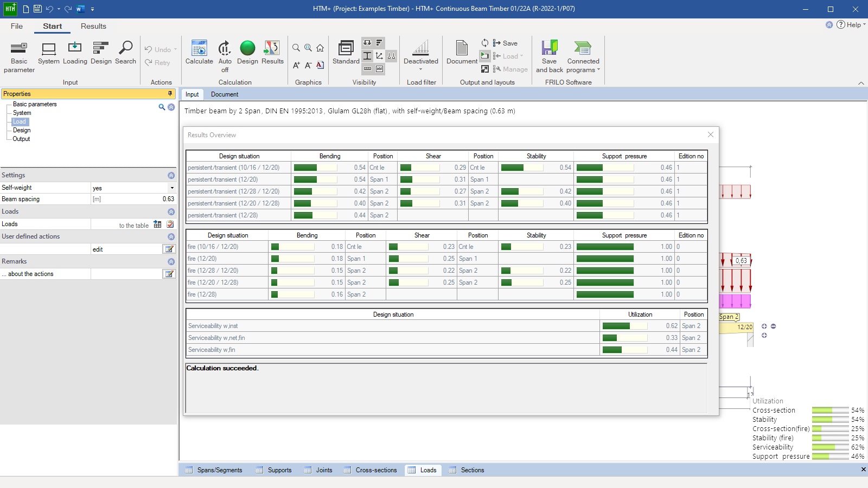Image resolution: width=868 pixels, height=488 pixels.
Task: Select Output in properties tree
Action: pos(22,139)
